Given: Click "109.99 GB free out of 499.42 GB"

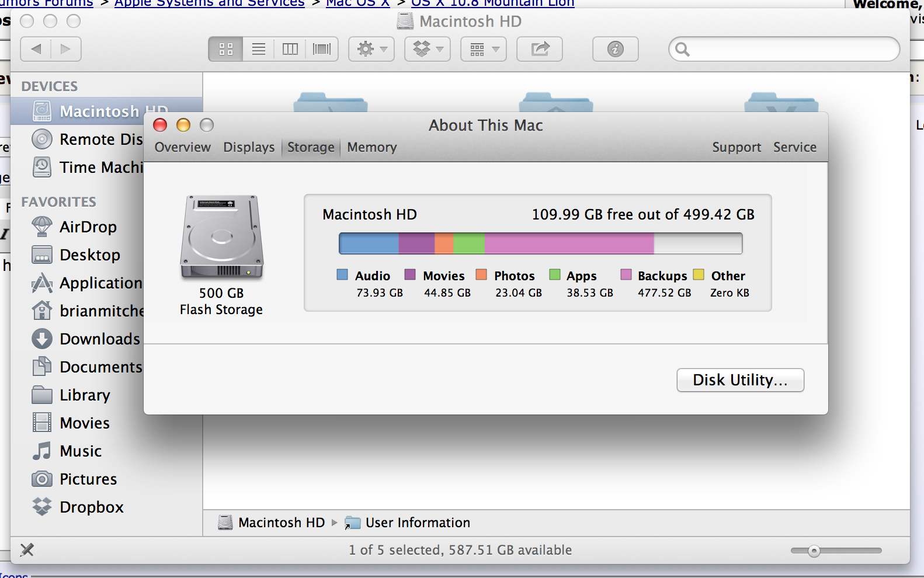Looking at the screenshot, I should [643, 214].
